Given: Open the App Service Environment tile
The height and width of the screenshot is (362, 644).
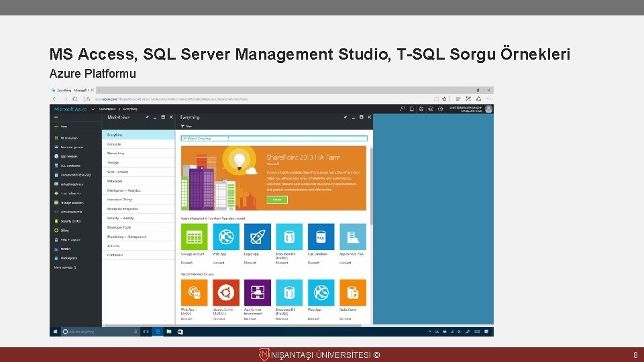Looking at the screenshot, I should 258,293.
